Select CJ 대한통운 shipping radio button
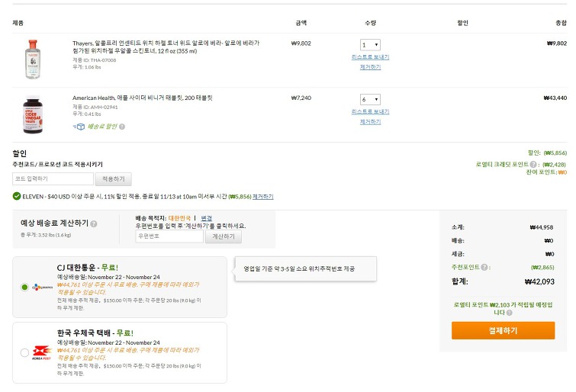The image size is (576, 392). [x=24, y=288]
